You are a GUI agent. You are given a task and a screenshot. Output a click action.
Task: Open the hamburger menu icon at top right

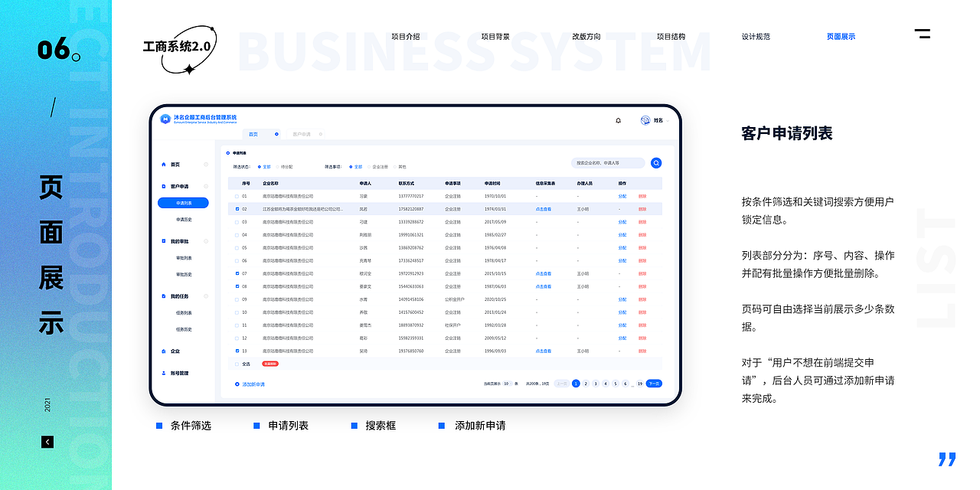(x=923, y=33)
